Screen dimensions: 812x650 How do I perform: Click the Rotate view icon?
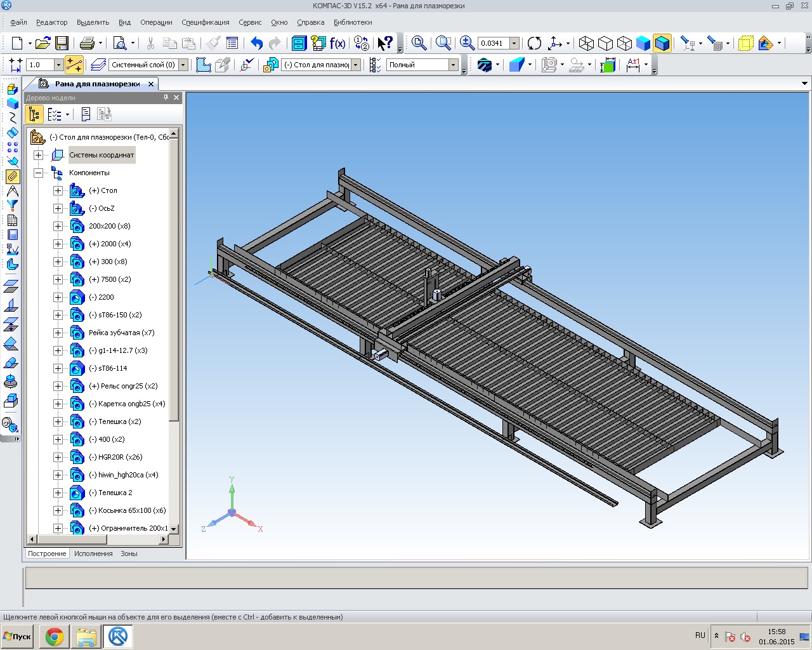pos(535,43)
